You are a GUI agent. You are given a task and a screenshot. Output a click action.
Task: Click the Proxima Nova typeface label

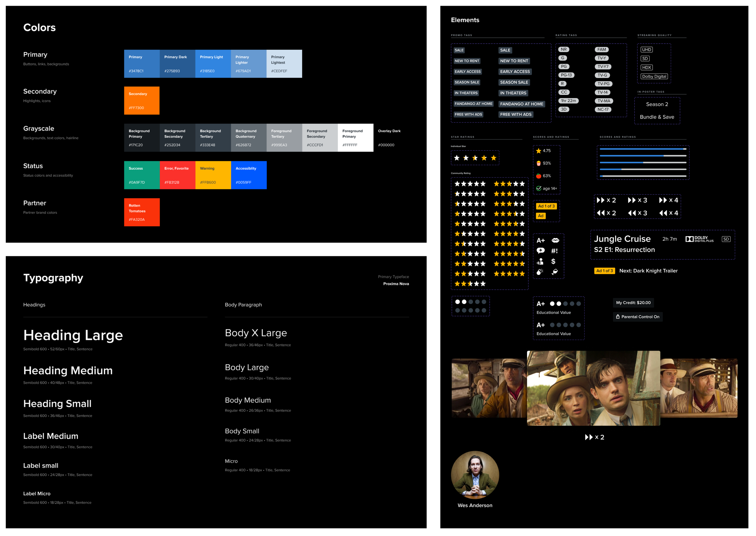(396, 284)
